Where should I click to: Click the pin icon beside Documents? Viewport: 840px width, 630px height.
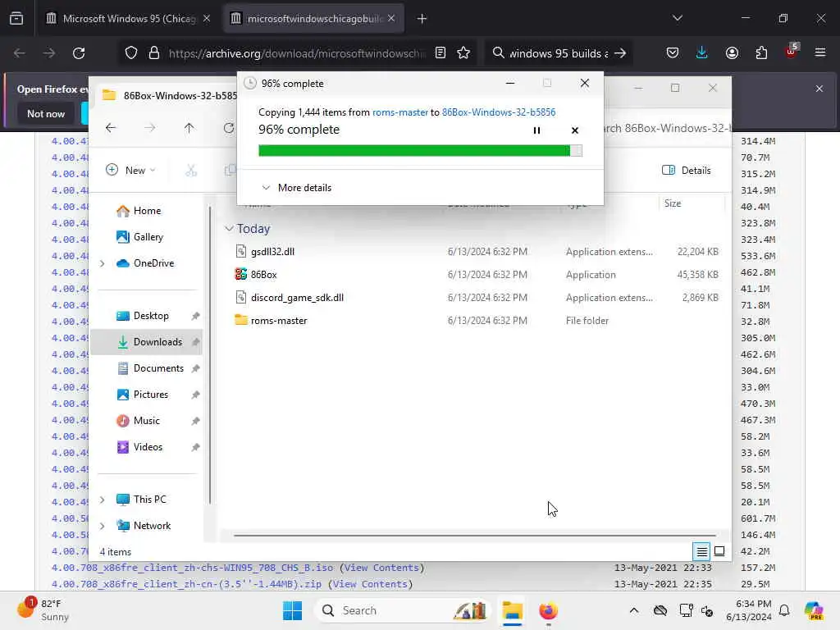pos(195,368)
